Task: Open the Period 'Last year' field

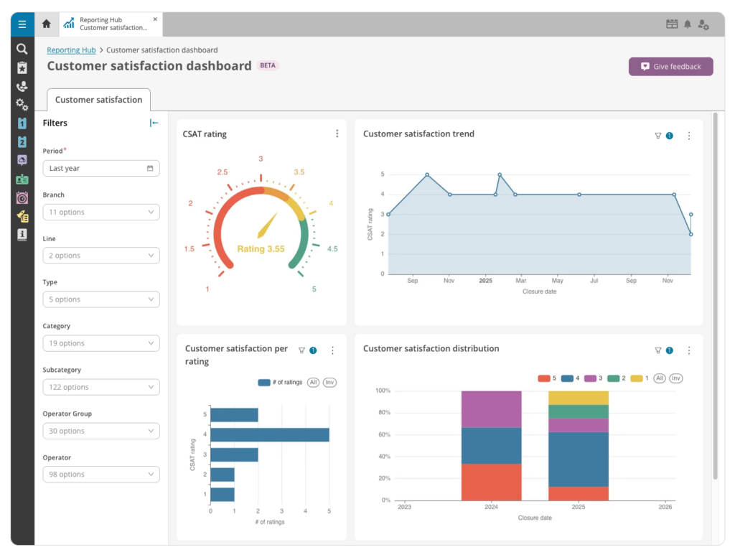Action: tap(101, 169)
